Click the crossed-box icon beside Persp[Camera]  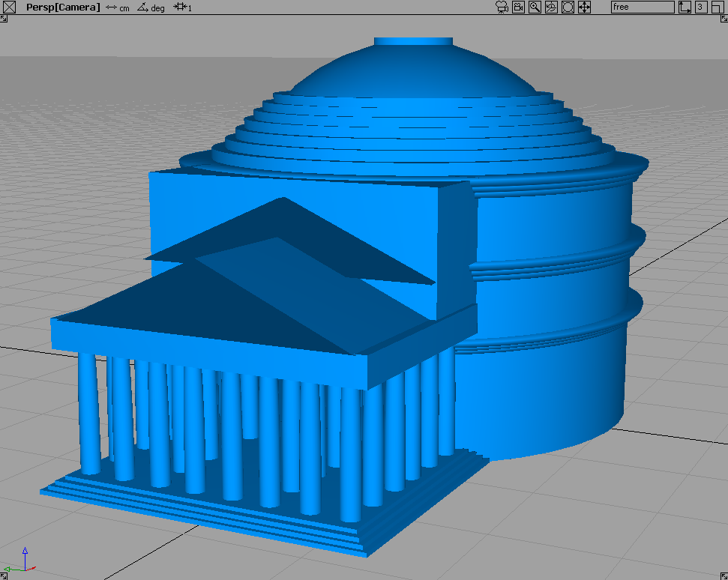[x=10, y=7]
